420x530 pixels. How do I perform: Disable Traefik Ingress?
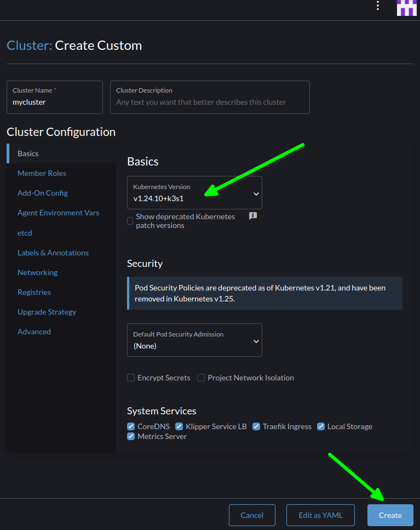(256, 426)
